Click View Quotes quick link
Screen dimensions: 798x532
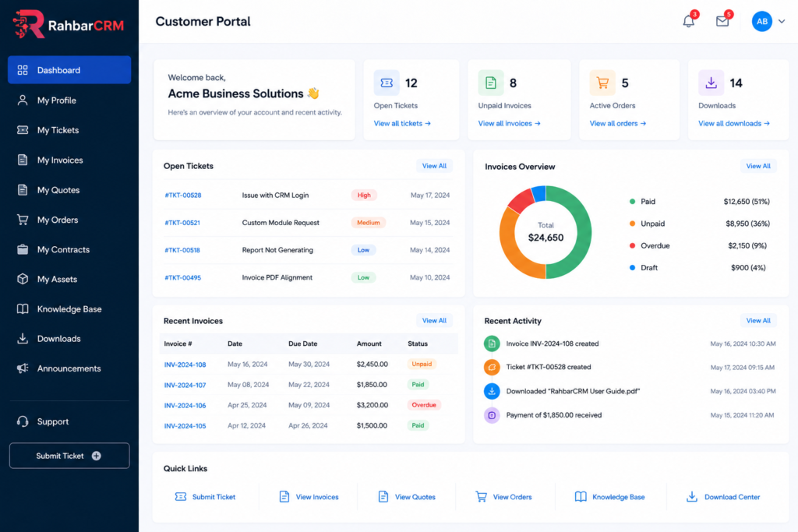pyautogui.click(x=407, y=497)
